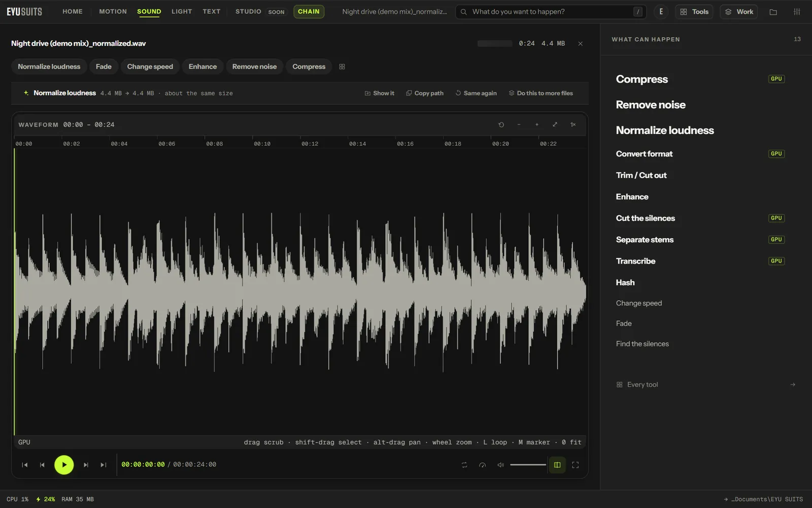Open the CHAIN tab
The image size is (812, 508).
click(309, 11)
